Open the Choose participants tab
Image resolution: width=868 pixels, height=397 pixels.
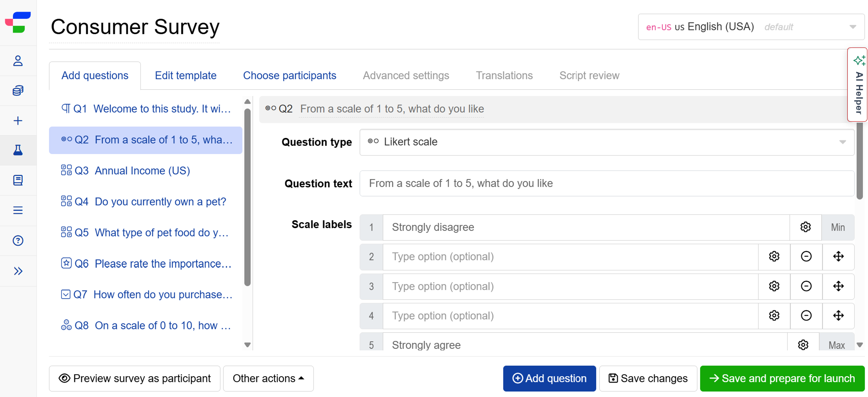point(289,75)
